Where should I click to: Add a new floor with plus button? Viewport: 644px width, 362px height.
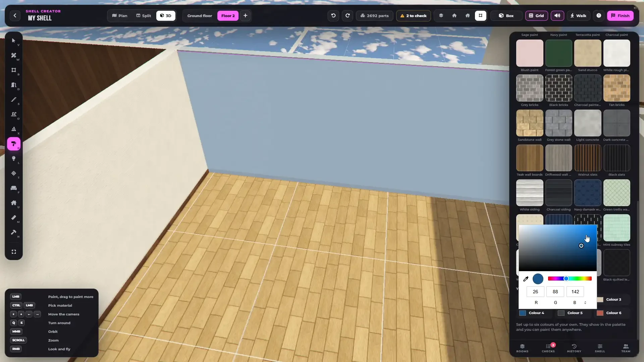[x=245, y=15]
